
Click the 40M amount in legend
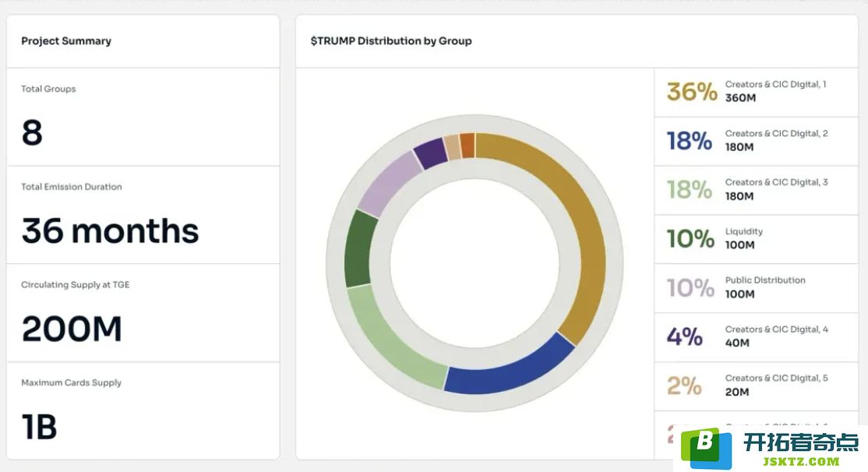737,343
